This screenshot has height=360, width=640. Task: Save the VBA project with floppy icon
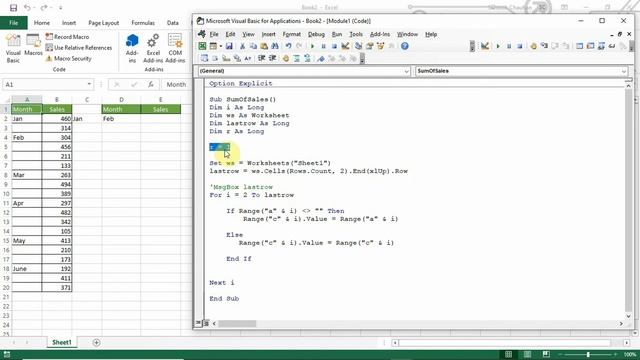[229, 46]
